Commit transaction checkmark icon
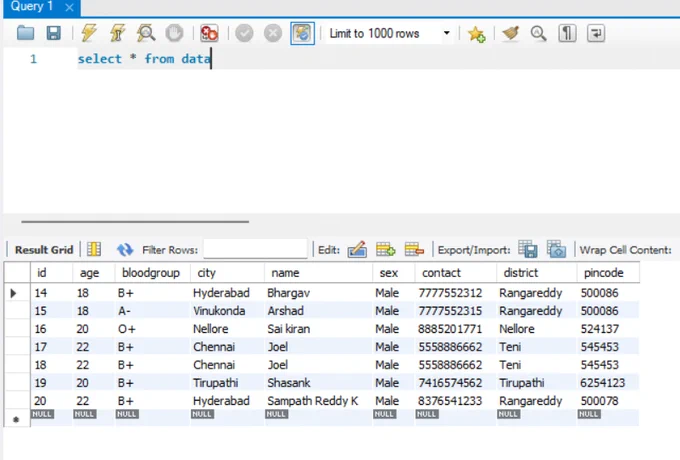Screen dimensions: 680x460 point(244,33)
